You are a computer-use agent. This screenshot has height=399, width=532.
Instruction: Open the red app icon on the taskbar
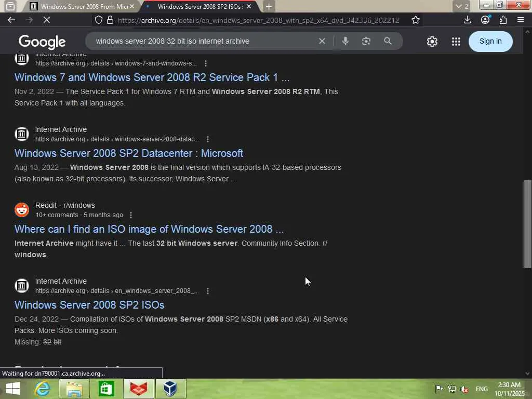[x=138, y=389]
